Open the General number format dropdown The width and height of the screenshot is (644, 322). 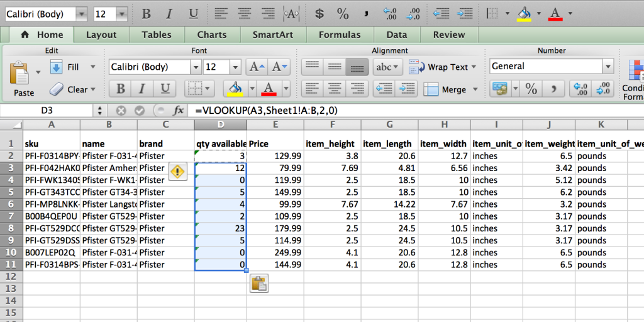pos(608,67)
